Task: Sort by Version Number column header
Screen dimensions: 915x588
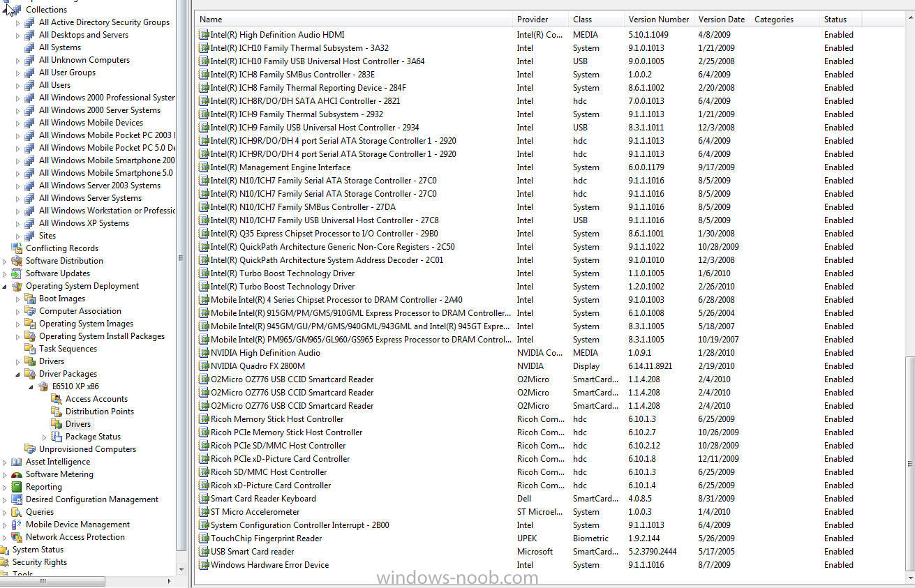Action: click(x=659, y=20)
